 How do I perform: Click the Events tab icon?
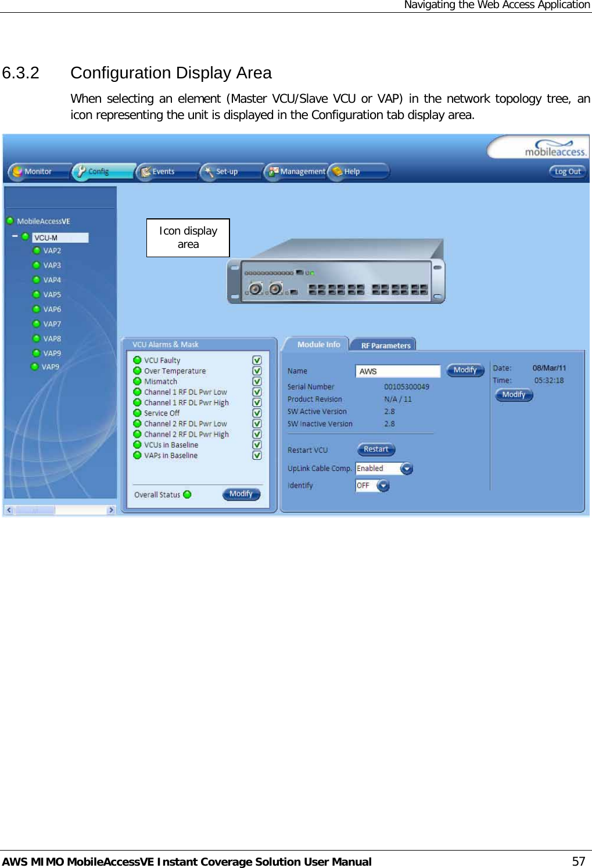(x=146, y=171)
